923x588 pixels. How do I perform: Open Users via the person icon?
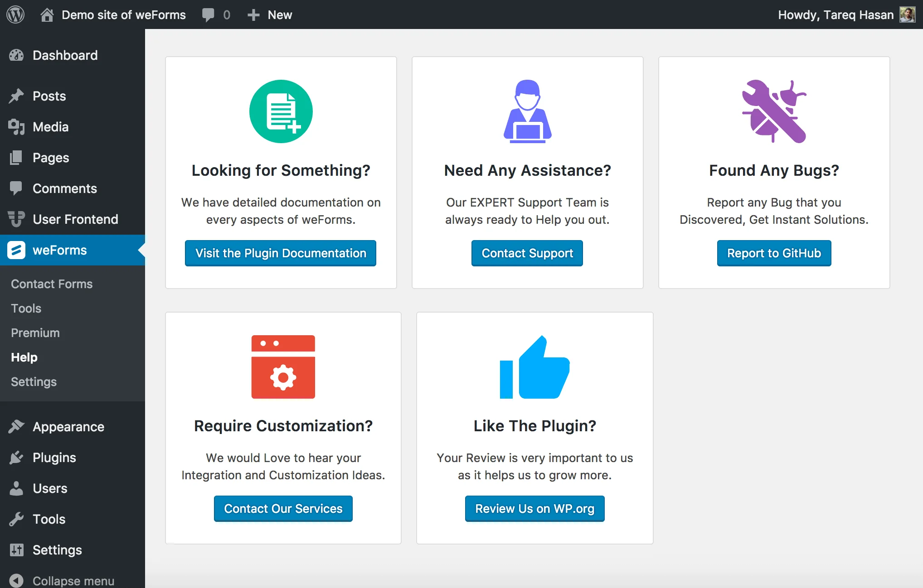pyautogui.click(x=17, y=488)
